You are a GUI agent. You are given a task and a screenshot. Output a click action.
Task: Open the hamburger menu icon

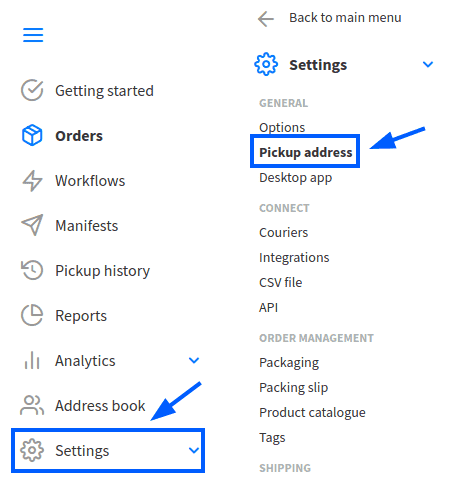[x=33, y=35]
